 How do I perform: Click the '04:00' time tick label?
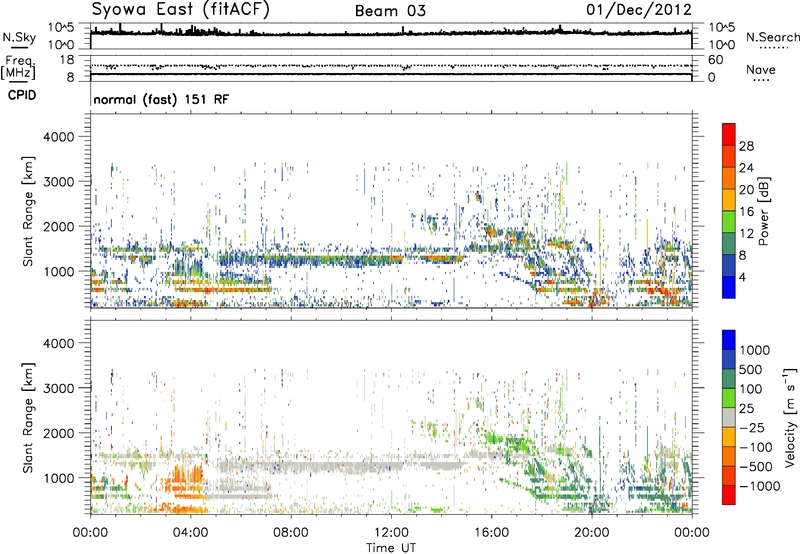pyautogui.click(x=191, y=533)
